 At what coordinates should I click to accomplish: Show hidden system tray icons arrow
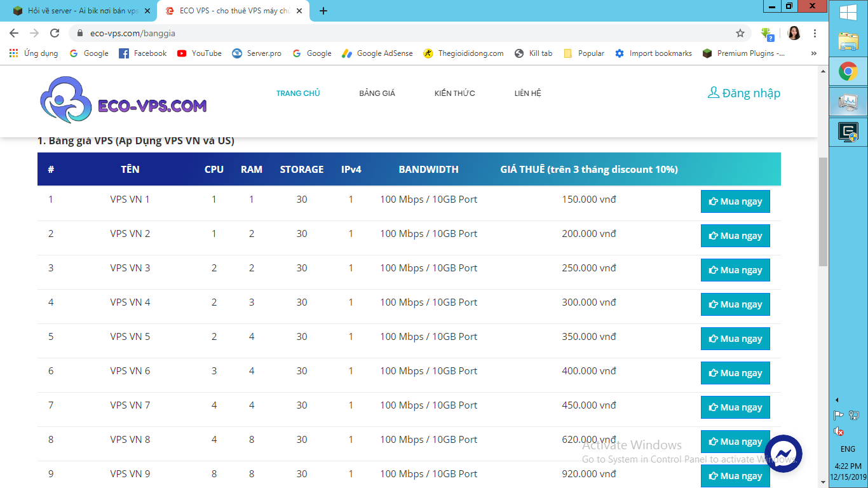837,400
